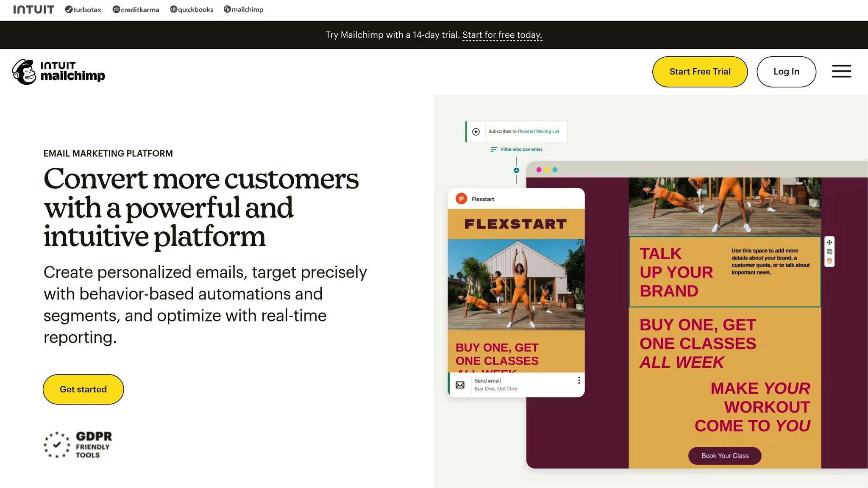Duplicate the block using the copy icon
This screenshot has height=488, width=868.
click(x=829, y=252)
